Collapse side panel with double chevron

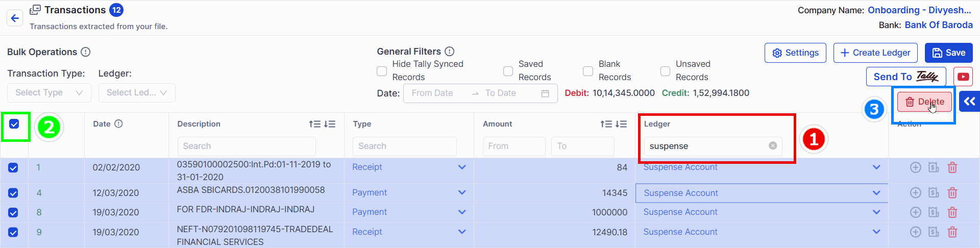(969, 101)
